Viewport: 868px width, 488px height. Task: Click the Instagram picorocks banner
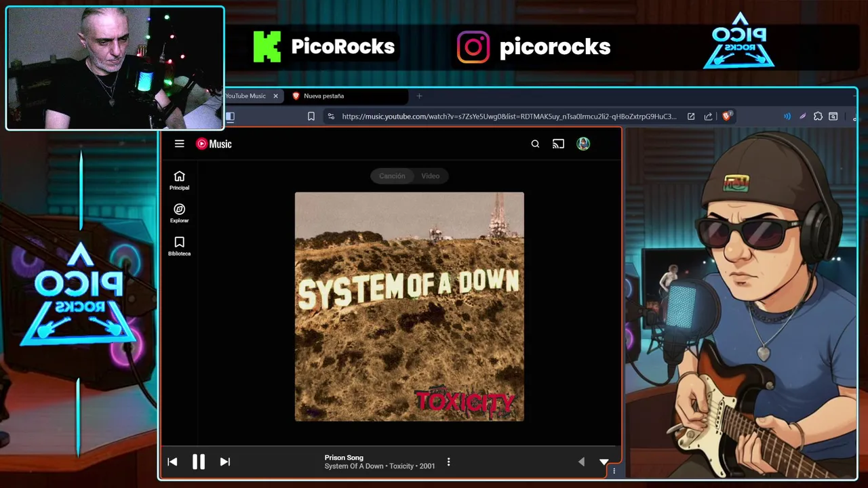[x=534, y=47]
